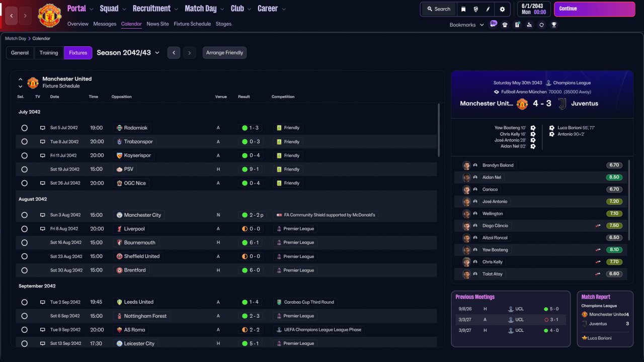Viewport: 644px width, 362px height.
Task: Go back with the left arrow nav button
Action: [x=12, y=16]
